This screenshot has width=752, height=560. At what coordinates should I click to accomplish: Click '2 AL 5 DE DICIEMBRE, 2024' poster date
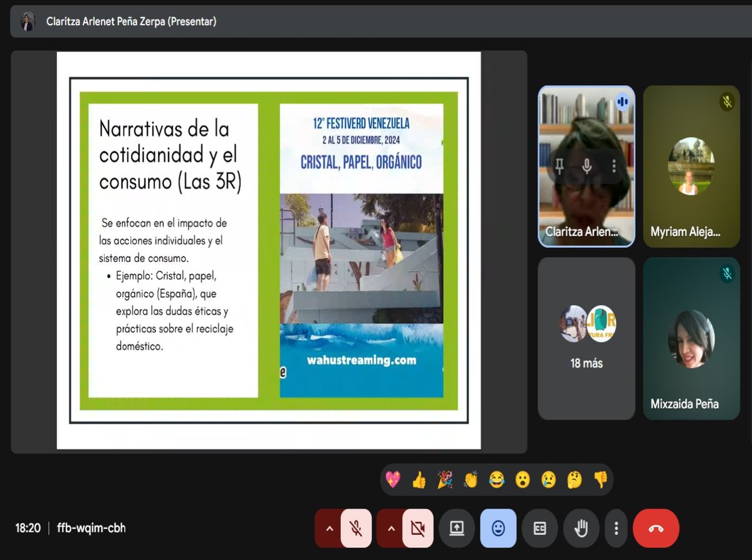click(362, 140)
